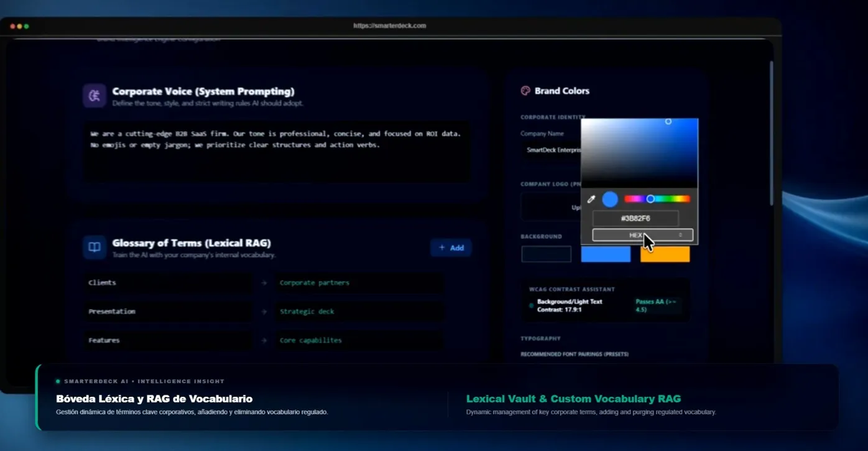Adjust the rainbow hue slider
The image size is (868, 451).
click(x=657, y=199)
